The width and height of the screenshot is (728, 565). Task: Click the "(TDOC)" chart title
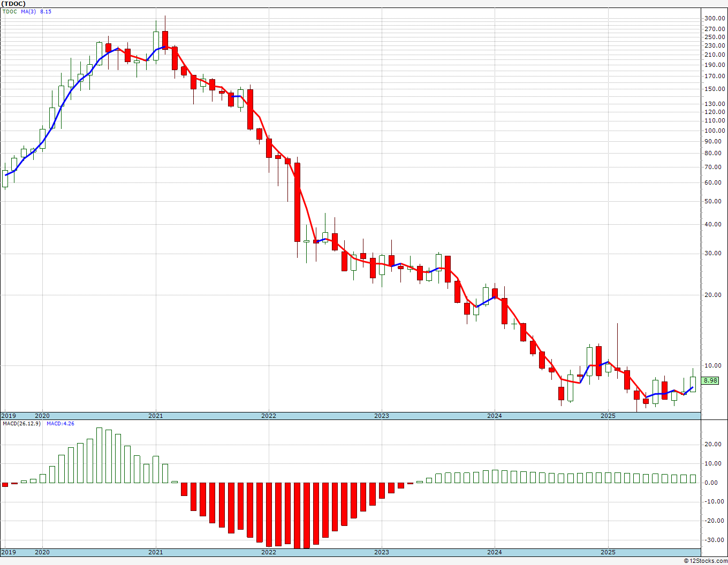13,4
